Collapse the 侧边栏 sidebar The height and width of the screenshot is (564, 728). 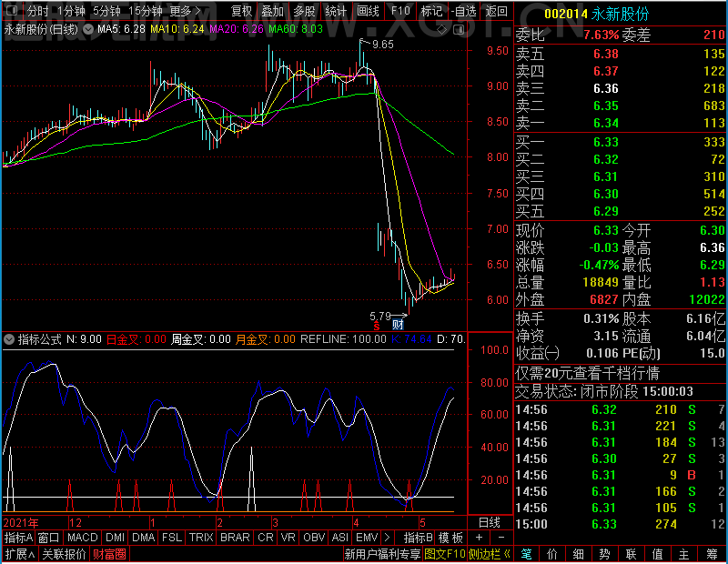coord(490,554)
